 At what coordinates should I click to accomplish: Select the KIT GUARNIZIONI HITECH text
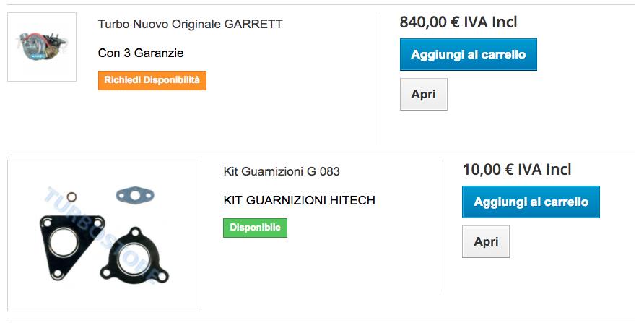[299, 200]
